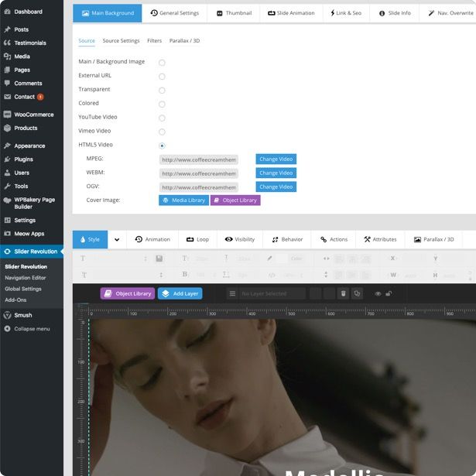Open the Source Settings sub-tab
The image size is (476, 476).
(x=121, y=41)
